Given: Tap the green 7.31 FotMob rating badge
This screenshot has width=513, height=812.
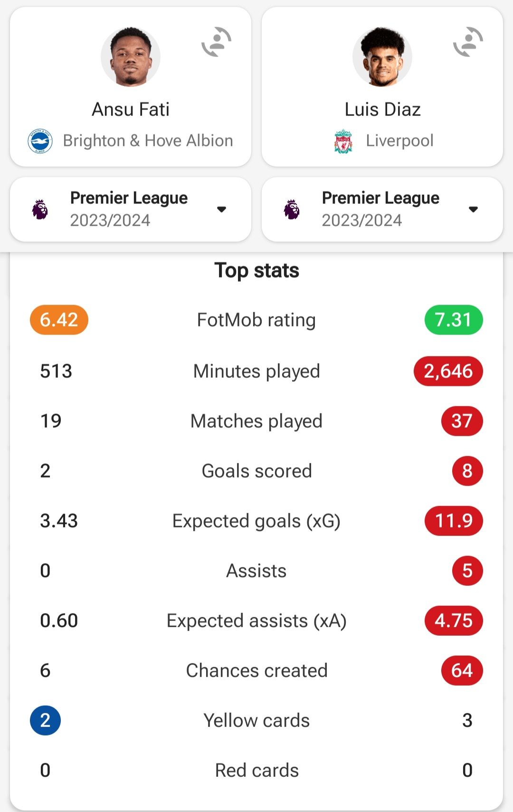Looking at the screenshot, I should coord(454,320).
